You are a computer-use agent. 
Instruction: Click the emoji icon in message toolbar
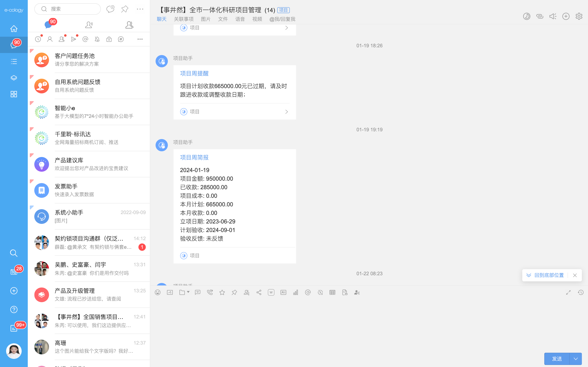tap(157, 293)
